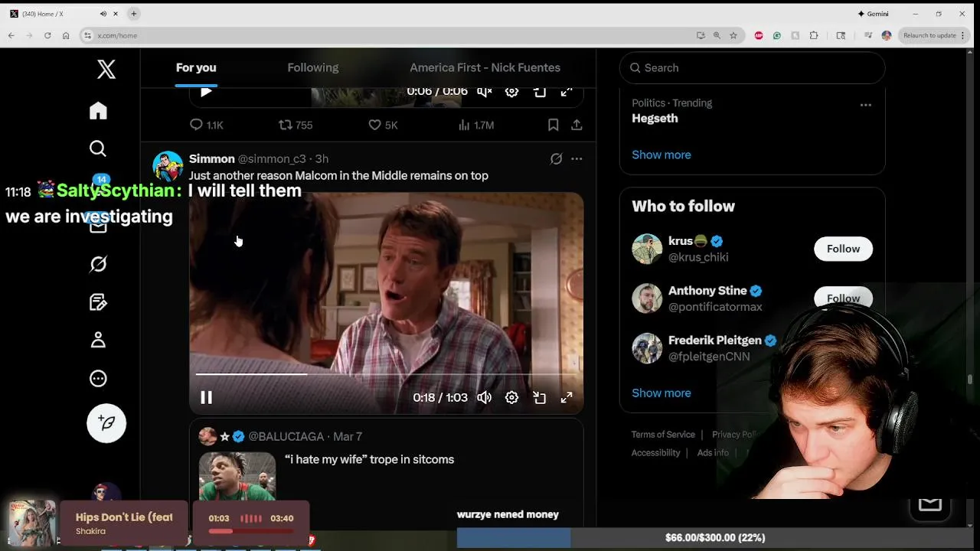Switch to the Following tab

point(312,67)
